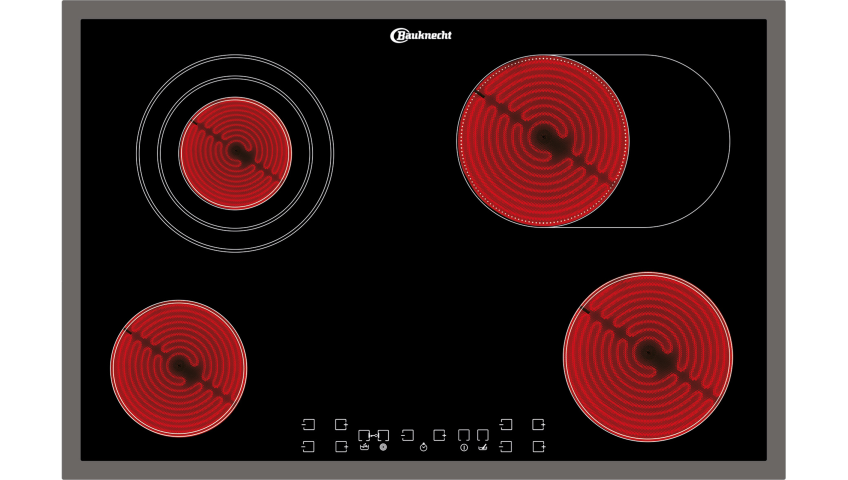Tap plus key for rear-left cooking zone
The width and height of the screenshot is (848, 480).
point(341,424)
